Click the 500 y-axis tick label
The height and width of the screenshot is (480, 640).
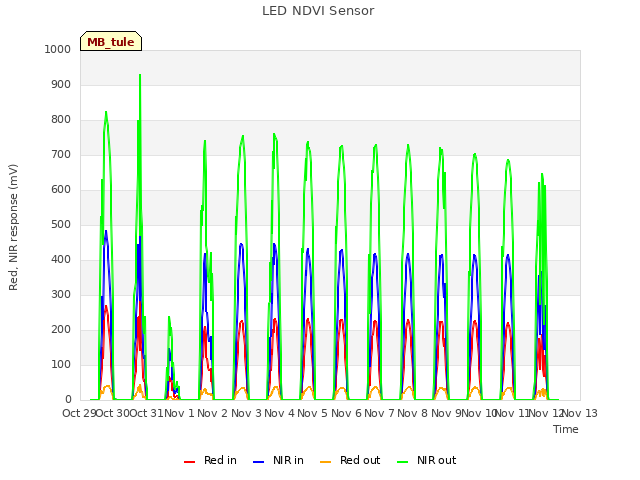[x=61, y=224]
